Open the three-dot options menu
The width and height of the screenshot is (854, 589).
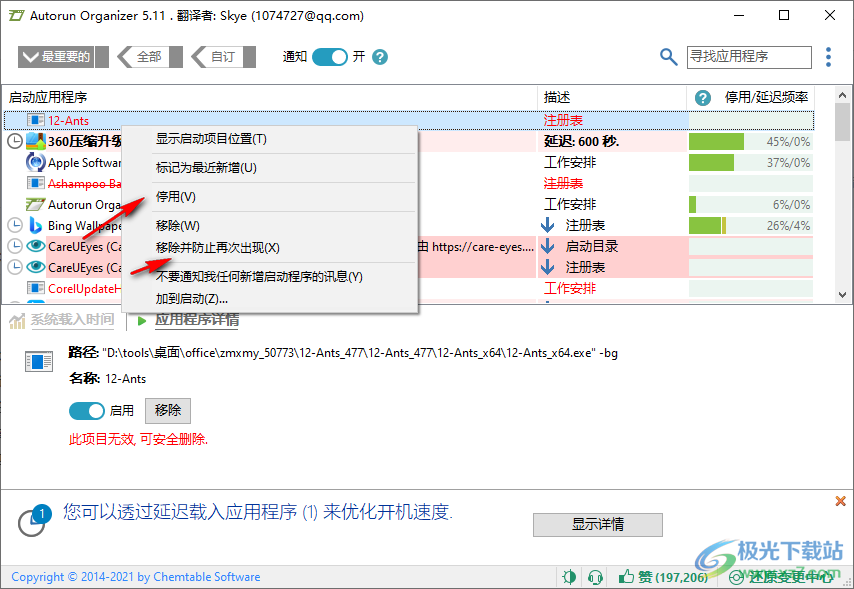828,57
